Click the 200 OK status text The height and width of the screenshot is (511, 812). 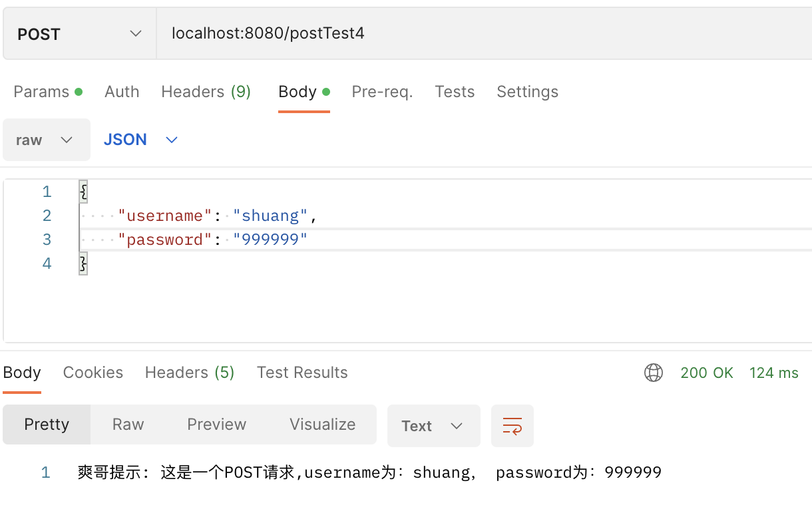coord(706,373)
